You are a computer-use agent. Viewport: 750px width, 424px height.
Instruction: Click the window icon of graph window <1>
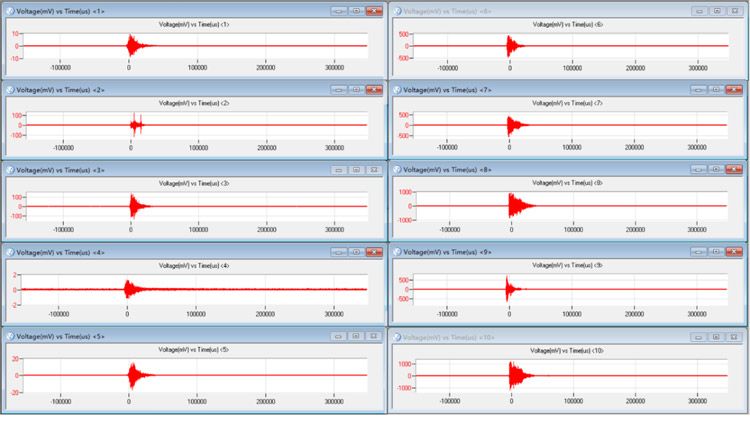(x=11, y=9)
